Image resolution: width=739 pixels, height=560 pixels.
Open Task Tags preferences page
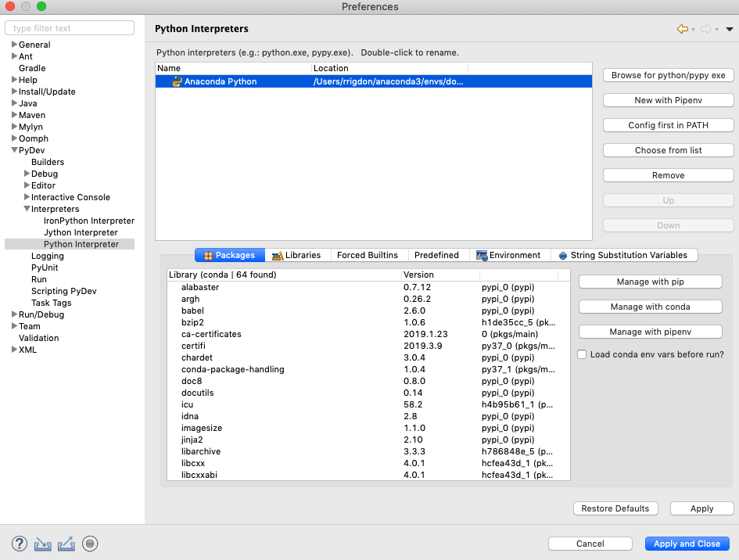pyautogui.click(x=52, y=303)
